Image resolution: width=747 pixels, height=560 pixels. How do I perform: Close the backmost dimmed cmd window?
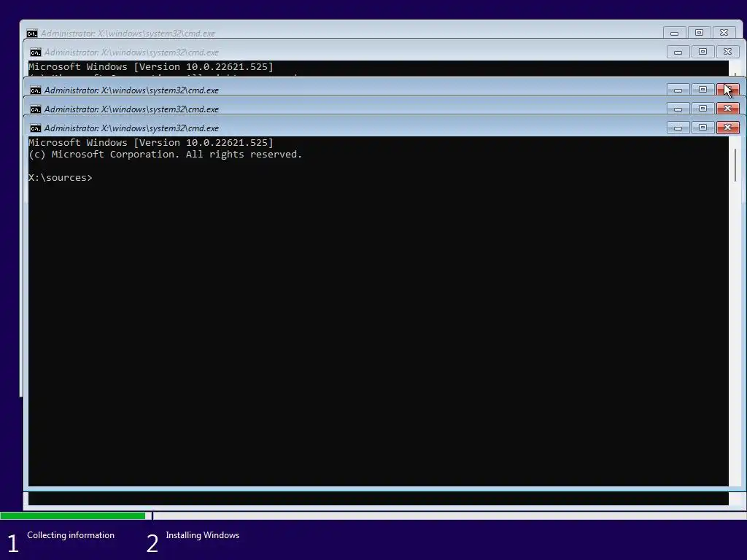point(724,33)
